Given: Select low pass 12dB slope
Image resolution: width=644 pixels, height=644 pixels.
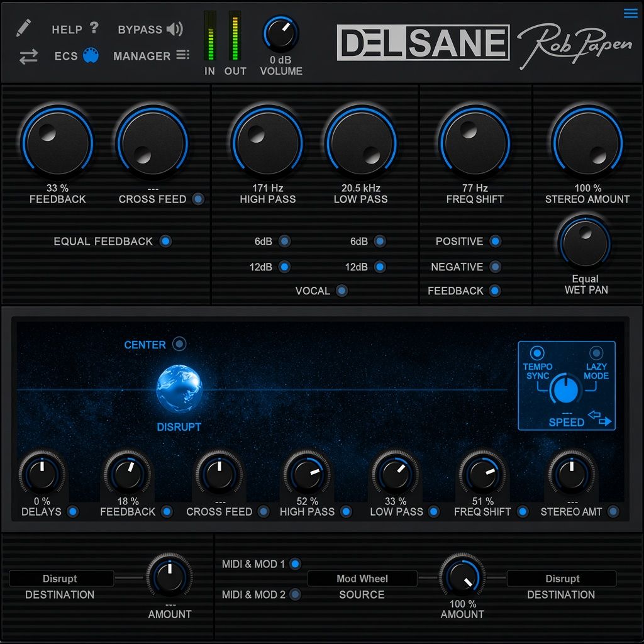Looking at the screenshot, I should point(380,267).
